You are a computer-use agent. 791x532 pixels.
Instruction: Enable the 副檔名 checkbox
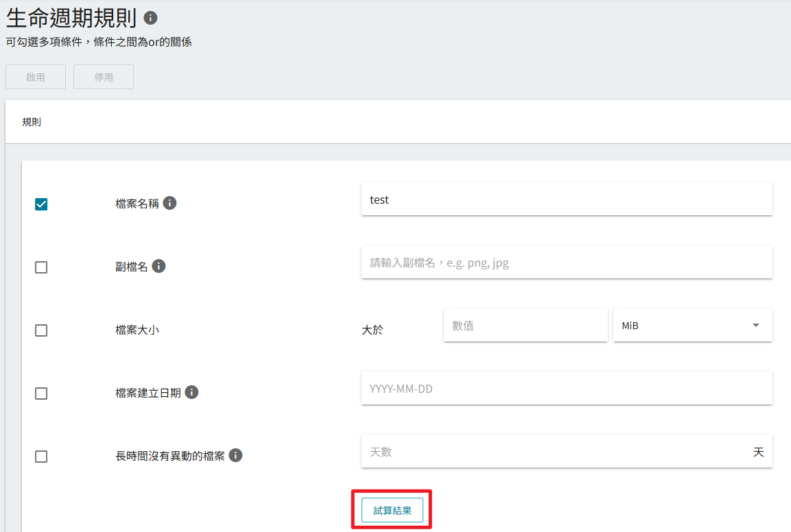(x=41, y=267)
